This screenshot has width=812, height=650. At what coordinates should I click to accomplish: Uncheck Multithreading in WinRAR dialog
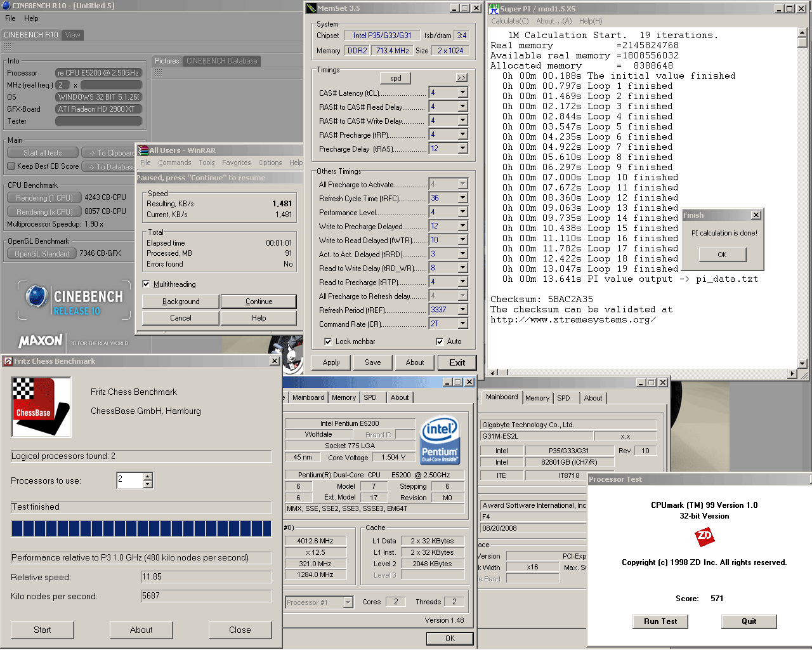tap(146, 284)
